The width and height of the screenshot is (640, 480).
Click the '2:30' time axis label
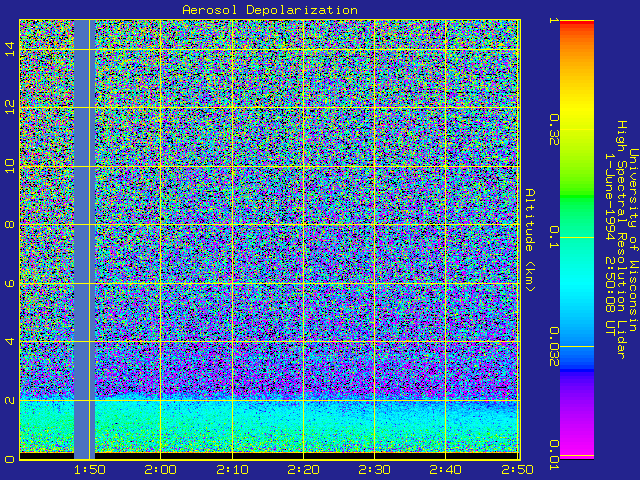click(x=374, y=470)
